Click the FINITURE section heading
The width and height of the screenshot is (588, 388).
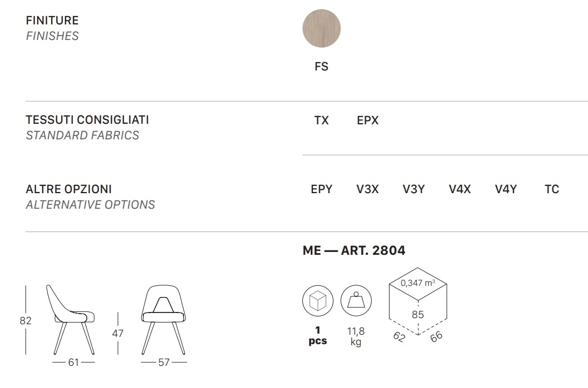[x=52, y=21]
